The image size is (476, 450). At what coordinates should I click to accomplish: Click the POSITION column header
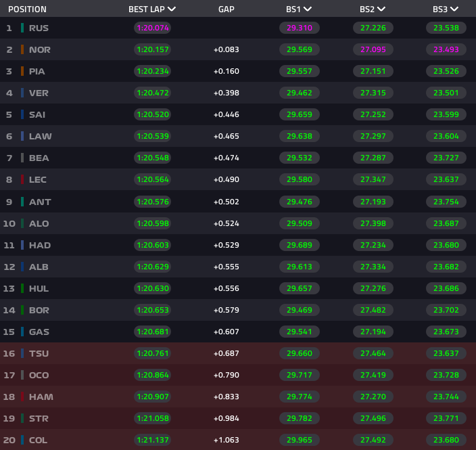27,9
